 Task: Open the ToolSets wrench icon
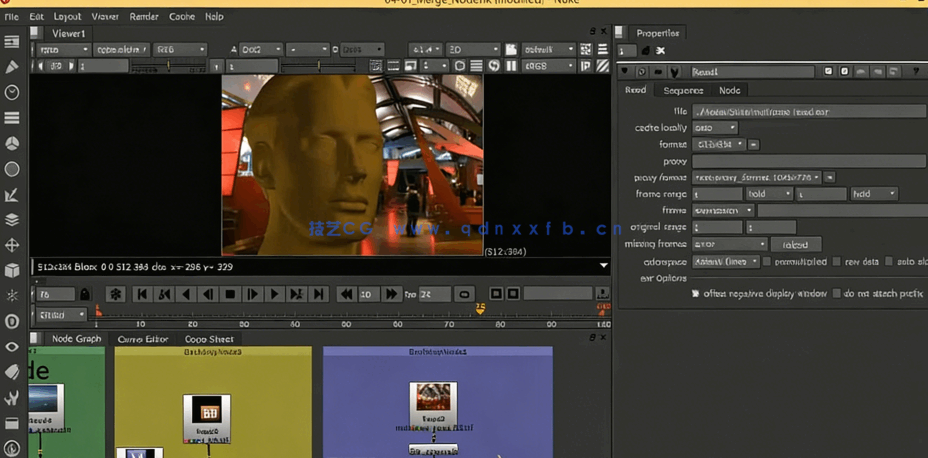tap(12, 398)
